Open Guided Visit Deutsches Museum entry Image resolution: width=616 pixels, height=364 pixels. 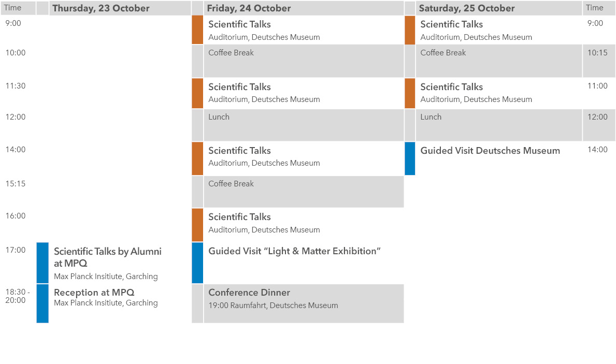pyautogui.click(x=490, y=151)
